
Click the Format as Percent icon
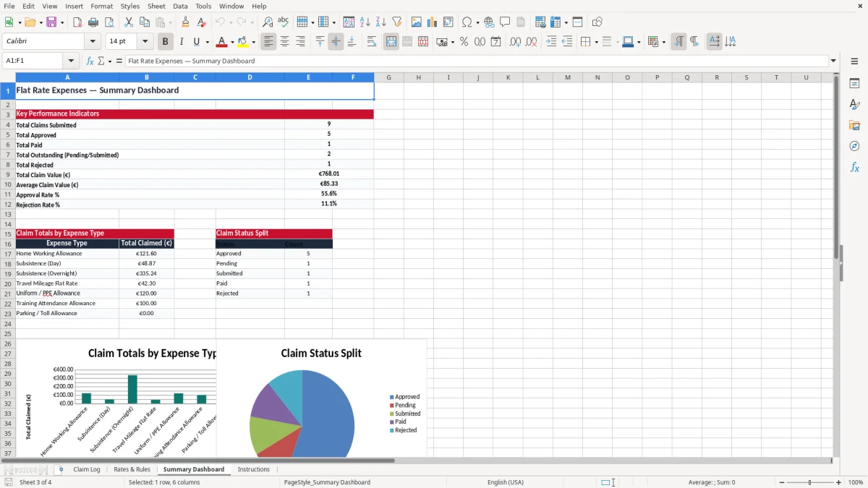click(464, 42)
